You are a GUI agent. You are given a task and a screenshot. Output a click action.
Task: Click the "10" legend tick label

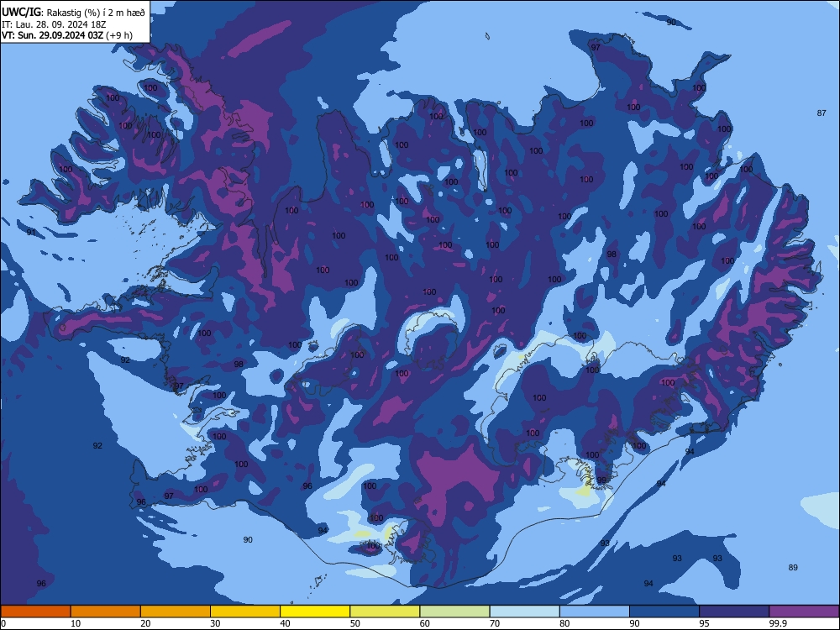(76, 623)
